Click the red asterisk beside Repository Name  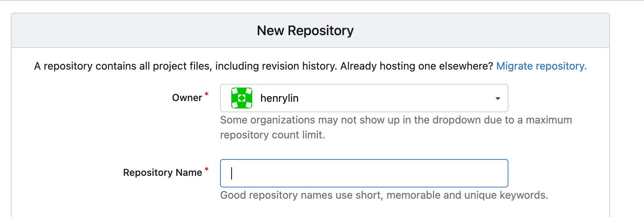point(207,169)
